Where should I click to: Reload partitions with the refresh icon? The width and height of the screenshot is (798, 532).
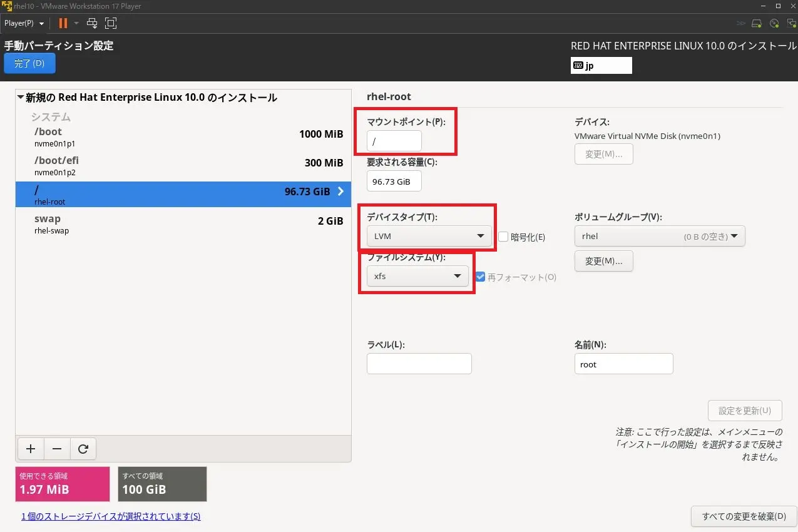(x=83, y=449)
